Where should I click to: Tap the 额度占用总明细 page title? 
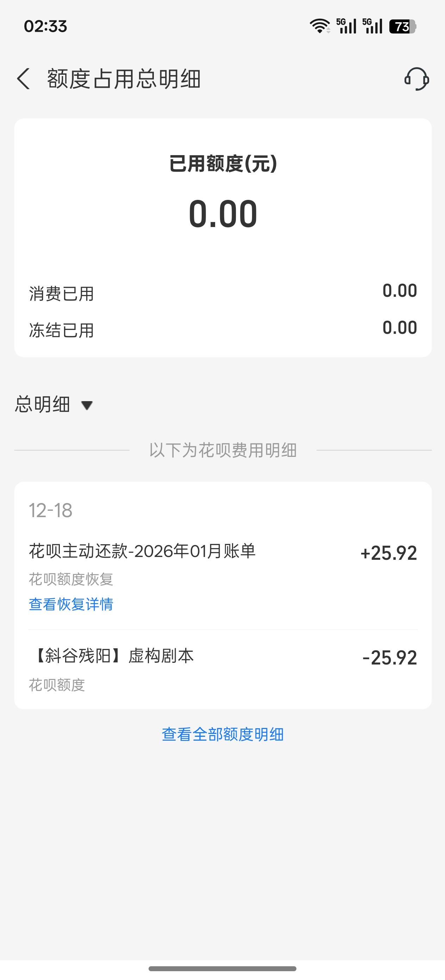point(124,79)
